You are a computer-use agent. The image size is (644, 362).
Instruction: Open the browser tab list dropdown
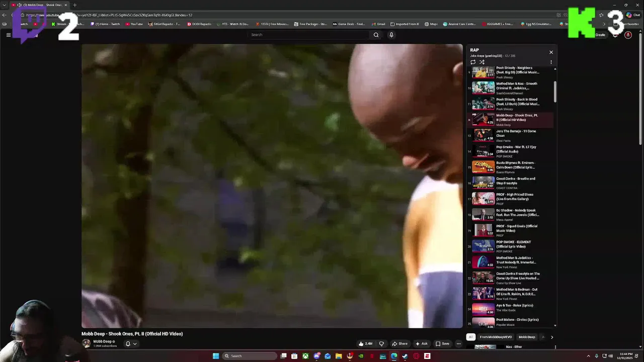5,5
